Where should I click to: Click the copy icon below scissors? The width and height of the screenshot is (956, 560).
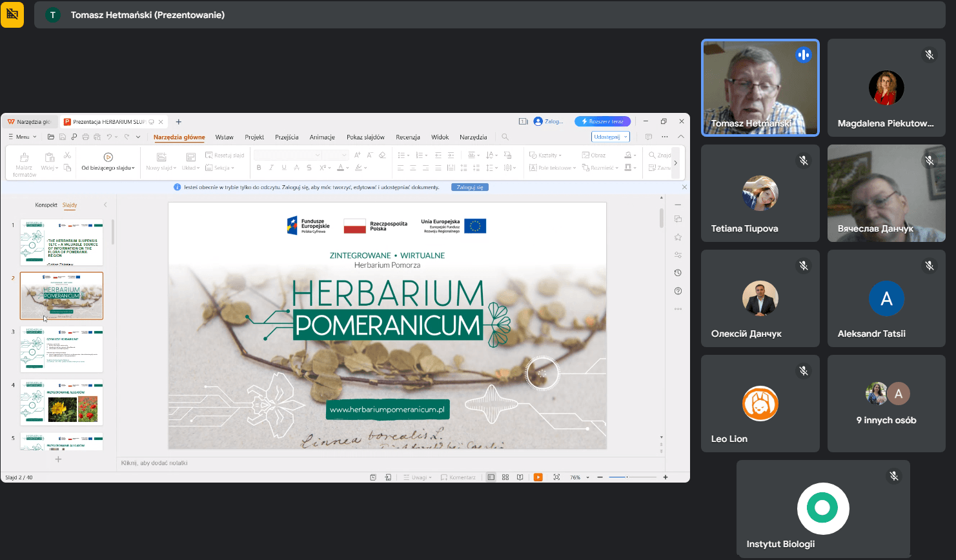(67, 168)
